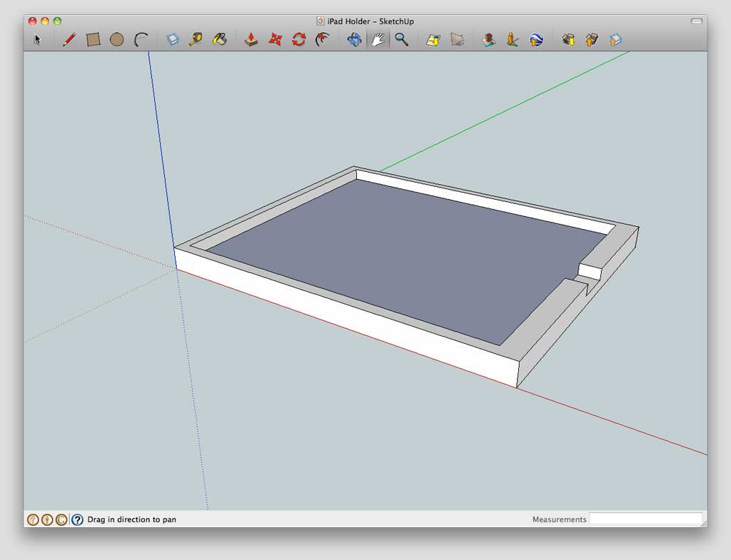Click the Share Model icon
Screen dimensions: 731x560
click(x=592, y=40)
